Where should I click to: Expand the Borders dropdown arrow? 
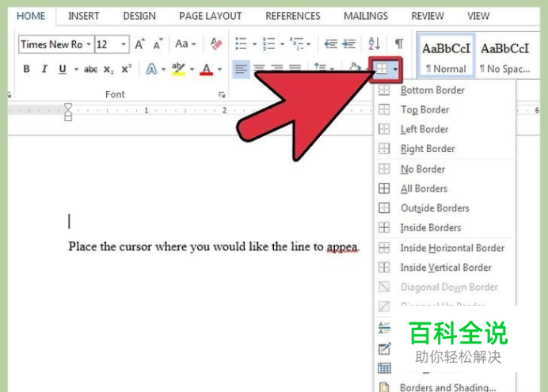(395, 69)
